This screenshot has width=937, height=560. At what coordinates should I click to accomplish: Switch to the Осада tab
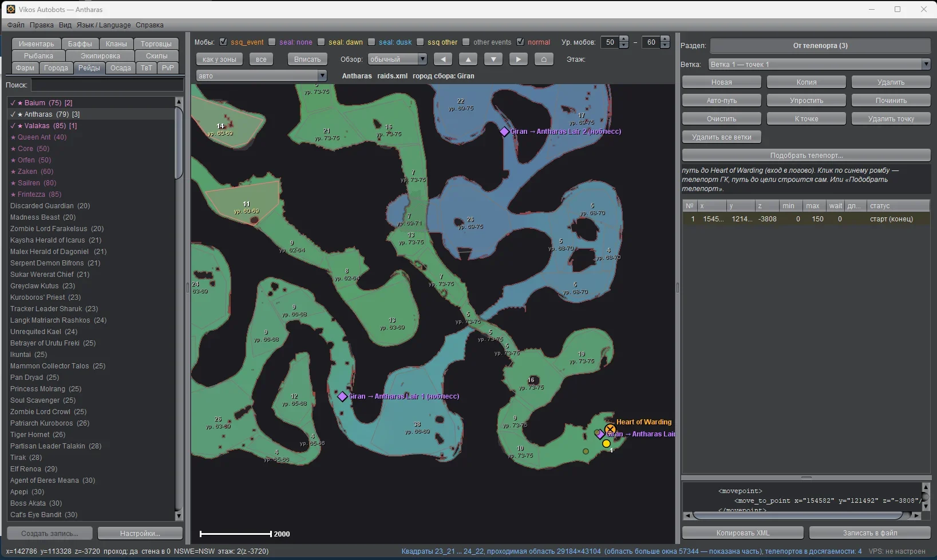[x=121, y=67]
